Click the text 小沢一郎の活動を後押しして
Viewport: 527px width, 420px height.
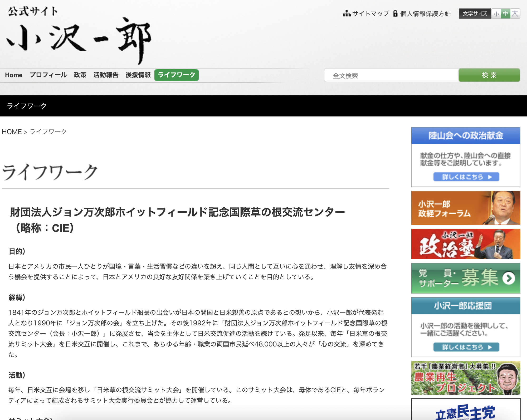[464, 326]
